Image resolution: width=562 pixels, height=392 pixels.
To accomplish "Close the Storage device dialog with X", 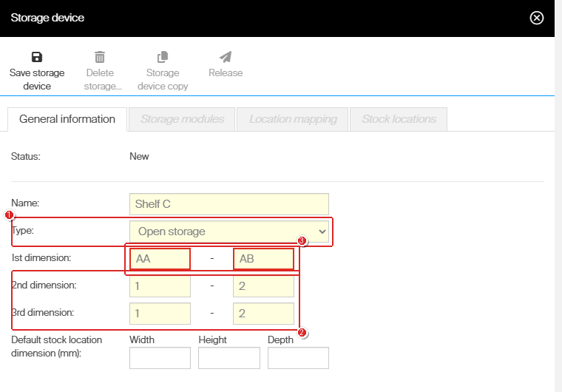I will point(537,18).
